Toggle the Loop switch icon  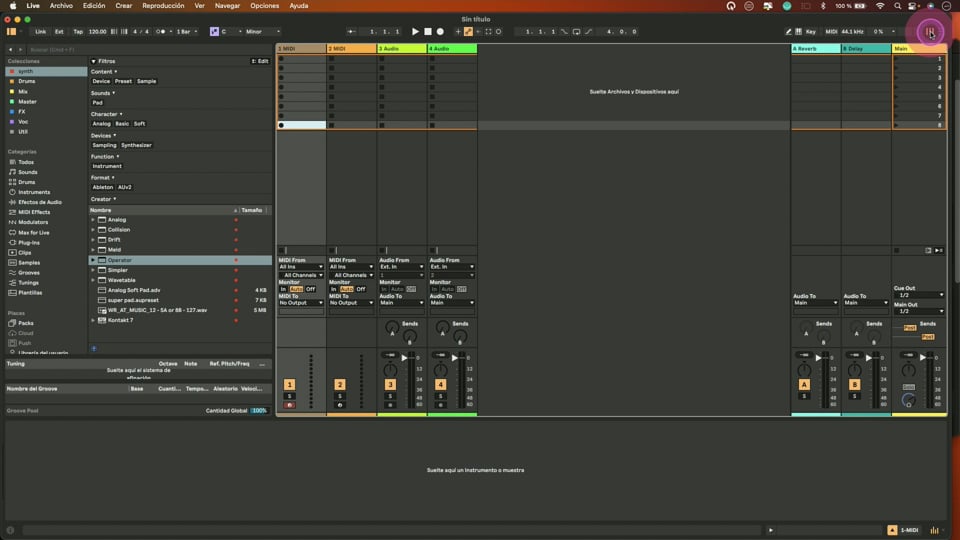577,32
